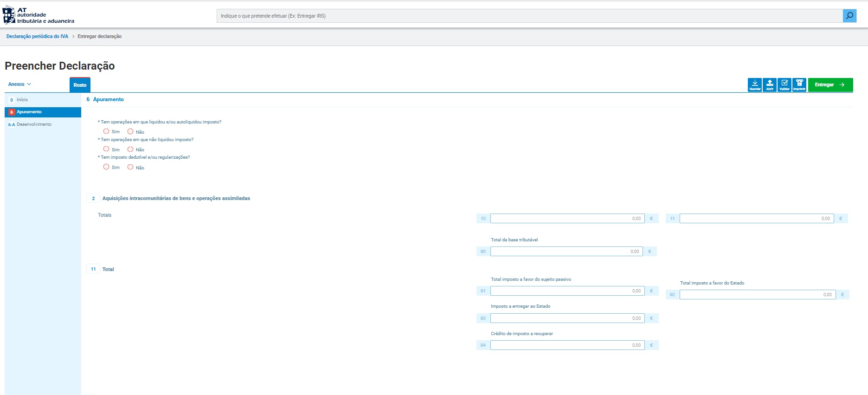Select Não for operations with liquidated tax
The width and height of the screenshot is (868, 395).
coord(130,131)
